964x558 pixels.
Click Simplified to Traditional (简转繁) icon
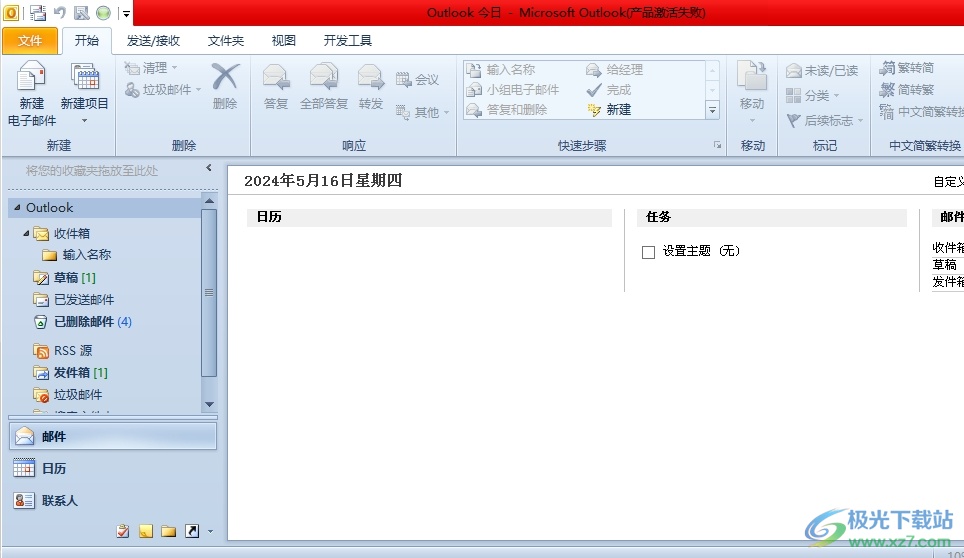[887, 90]
